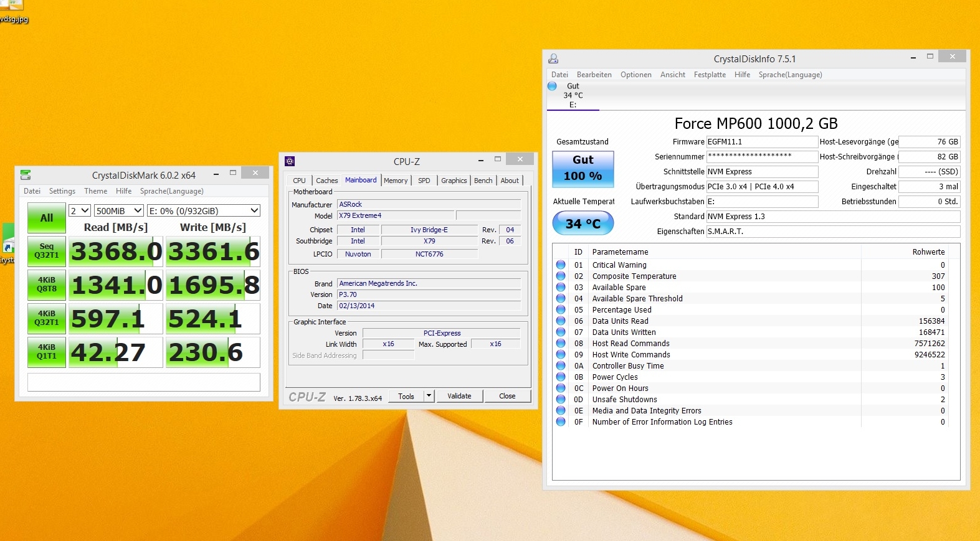Click the status orb beside Available Spare, ID 03

[561, 287]
